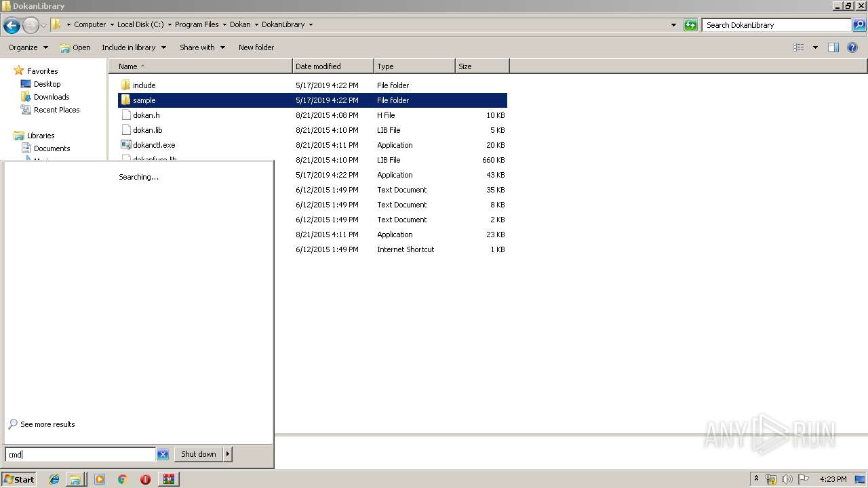Select the sample folder icon
The image size is (868, 488).
[125, 100]
